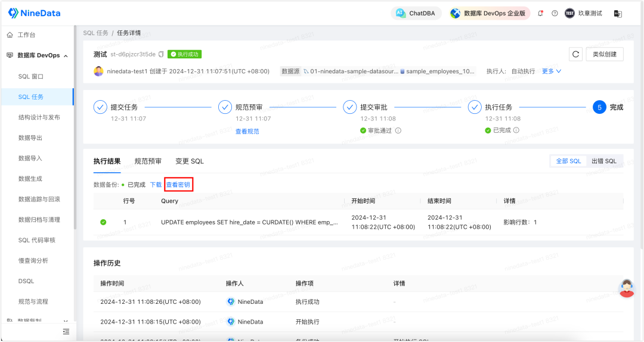Click the refresh icon button
The height and width of the screenshot is (342, 644).
(575, 54)
